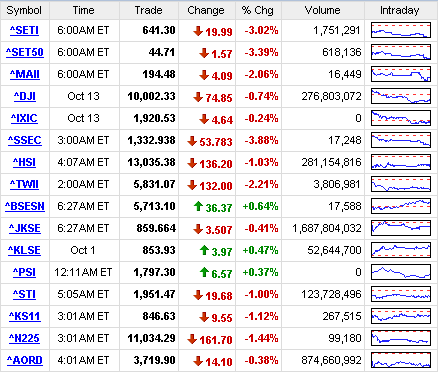438x372 pixels.
Task: Open the ^HSI intraday chart thumbnail
Action: [401, 162]
